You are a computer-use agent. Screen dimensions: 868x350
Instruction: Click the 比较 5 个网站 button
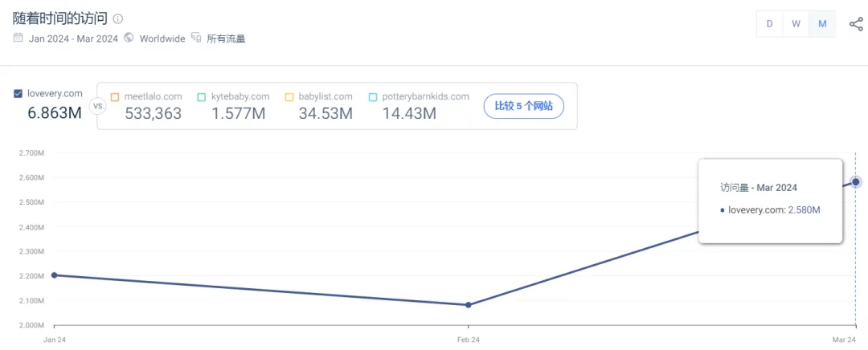click(523, 106)
